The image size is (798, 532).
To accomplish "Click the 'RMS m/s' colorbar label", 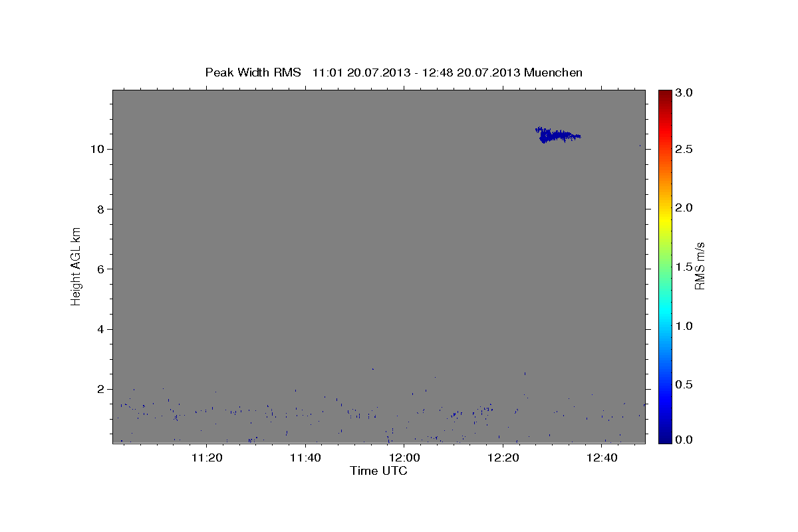I will click(700, 266).
